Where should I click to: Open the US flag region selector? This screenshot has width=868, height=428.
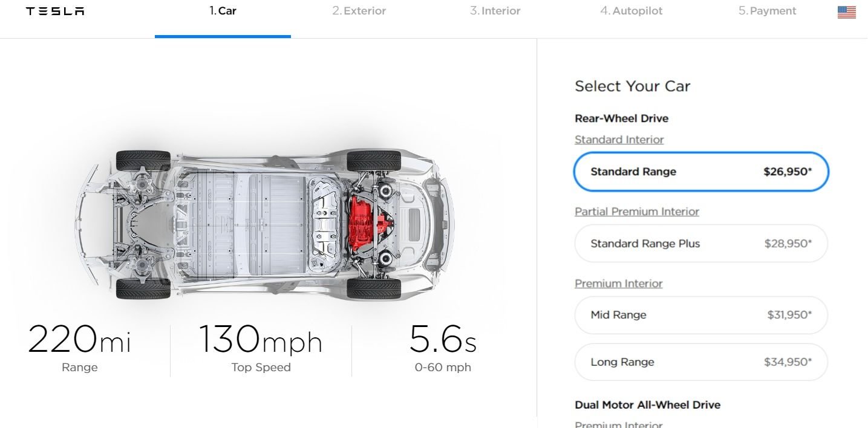click(x=846, y=12)
